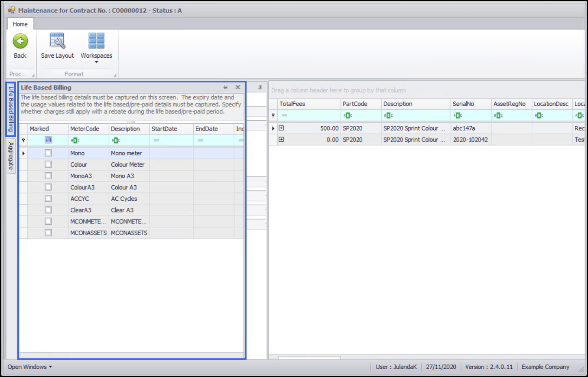Click 'Version : 2.4.0.11' in the status bar
The image size is (588, 377).
[x=489, y=367]
